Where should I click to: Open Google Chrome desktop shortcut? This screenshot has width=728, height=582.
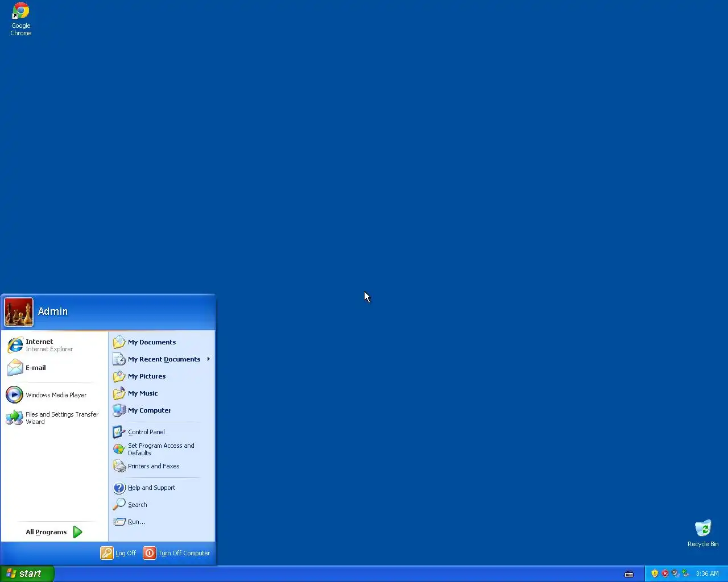21,19
